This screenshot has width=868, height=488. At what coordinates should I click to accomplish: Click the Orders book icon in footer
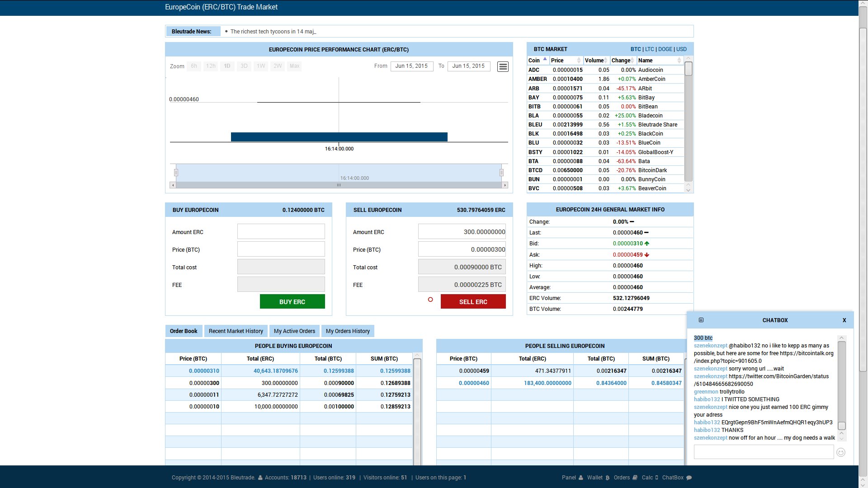pyautogui.click(x=635, y=478)
